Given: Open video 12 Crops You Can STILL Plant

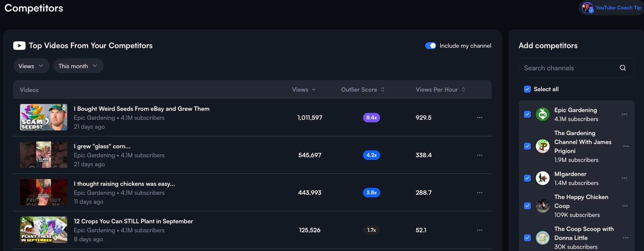Looking at the screenshot, I should point(133,221).
